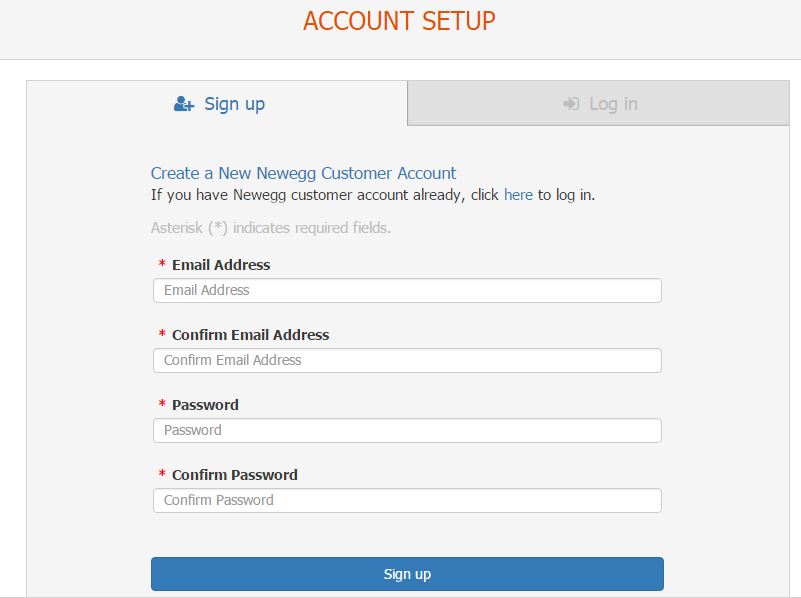The width and height of the screenshot is (801, 598).
Task: Click "Create a New Newegg Customer Account" heading
Action: pyautogui.click(x=303, y=173)
